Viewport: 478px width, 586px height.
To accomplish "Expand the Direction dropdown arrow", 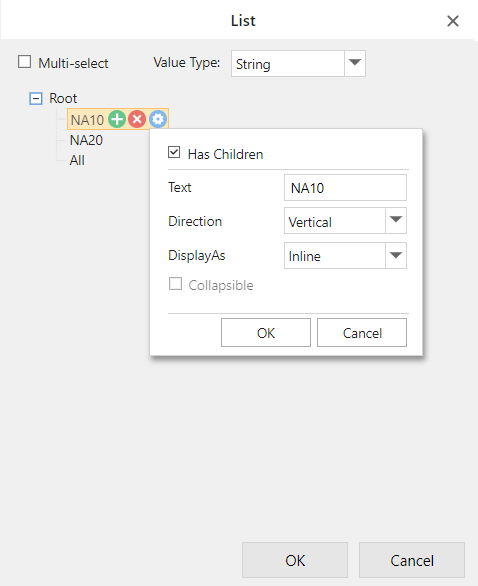I will 396,220.
